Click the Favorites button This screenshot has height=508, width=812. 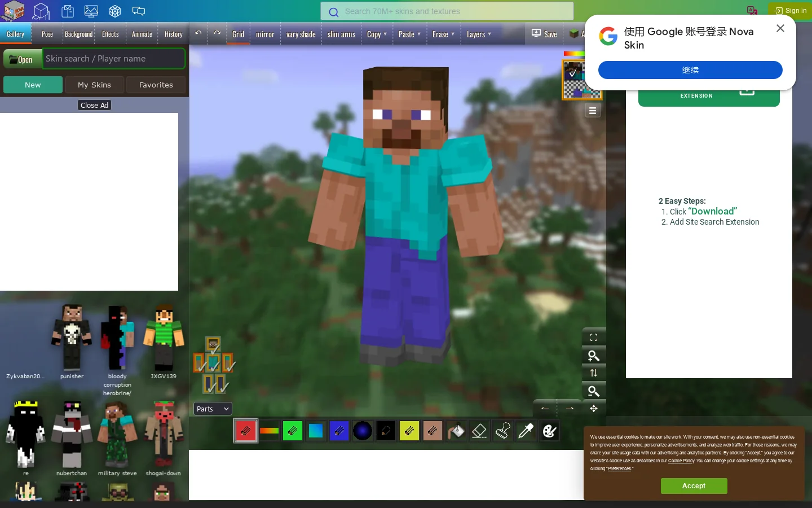(x=156, y=85)
